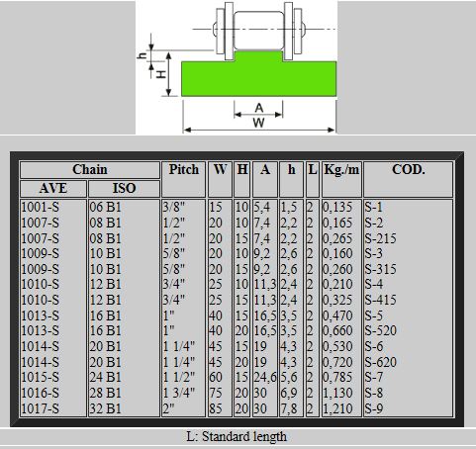Click h value '1,5'
476x449 pixels.
pos(289,207)
